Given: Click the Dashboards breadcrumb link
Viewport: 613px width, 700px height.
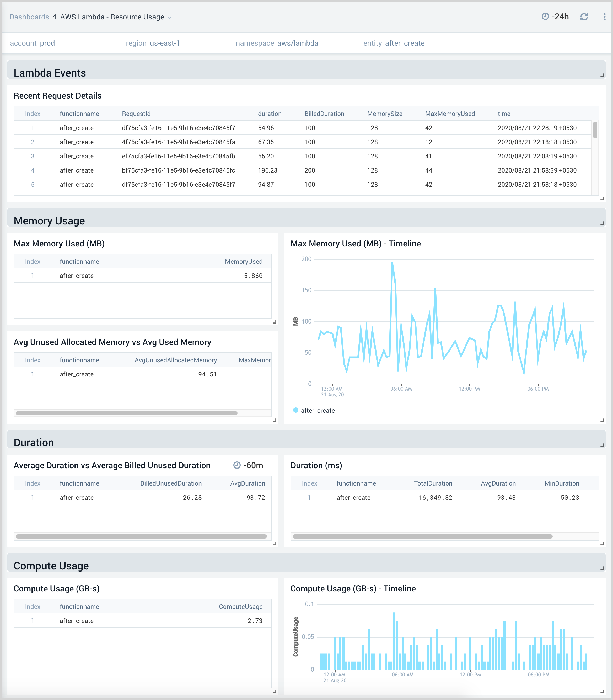Looking at the screenshot, I should tap(29, 17).
